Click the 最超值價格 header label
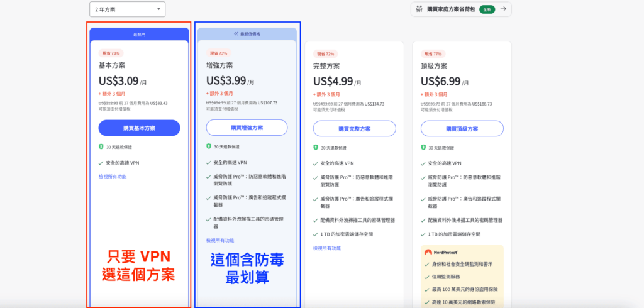This screenshot has height=308, width=644. coord(250,34)
